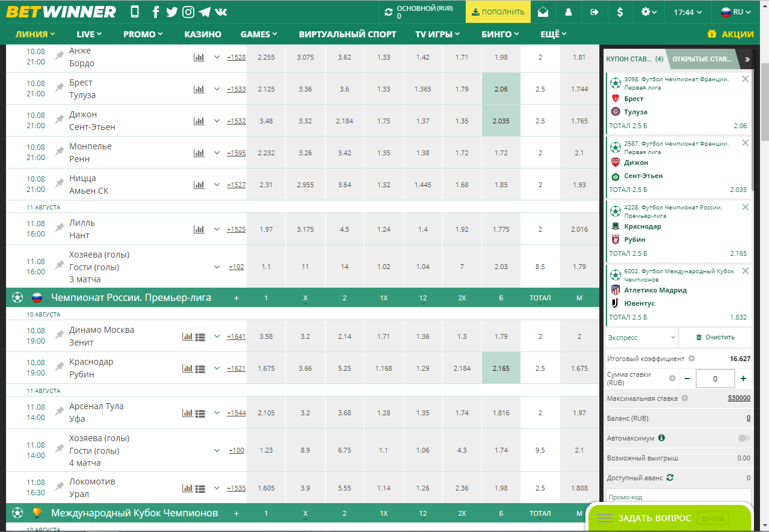Toggle the Автомаксимум switch

click(x=744, y=438)
